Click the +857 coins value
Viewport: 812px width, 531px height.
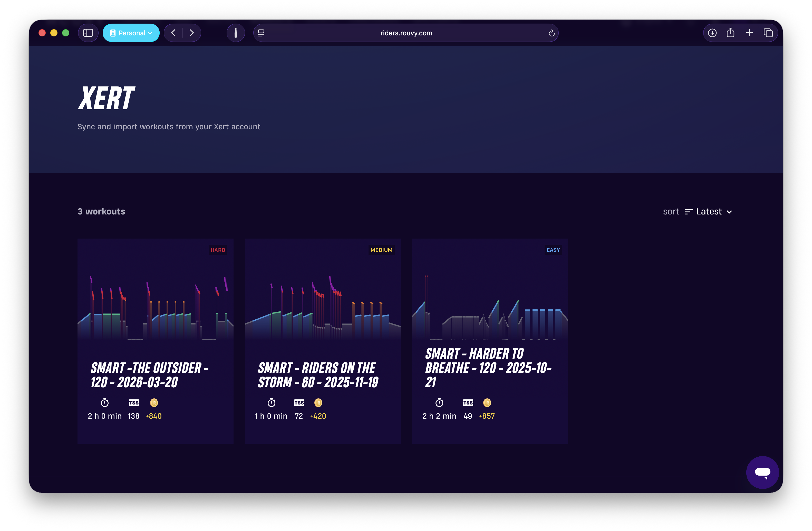(487, 416)
